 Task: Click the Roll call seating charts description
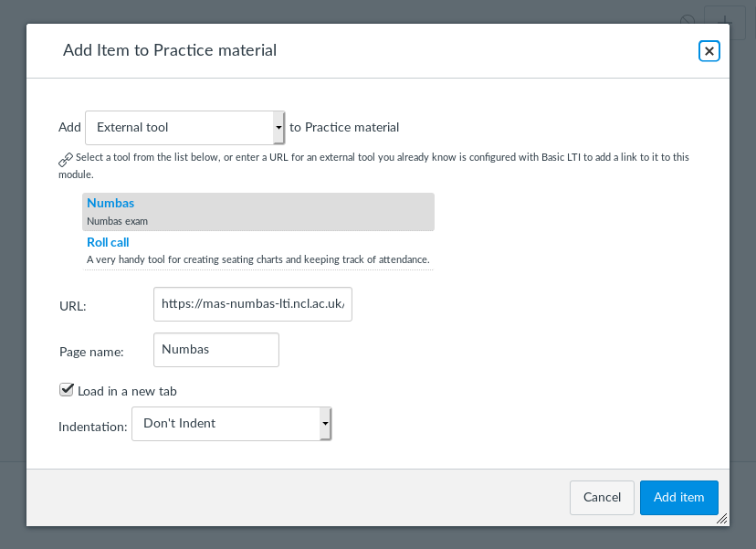pyautogui.click(x=257, y=259)
